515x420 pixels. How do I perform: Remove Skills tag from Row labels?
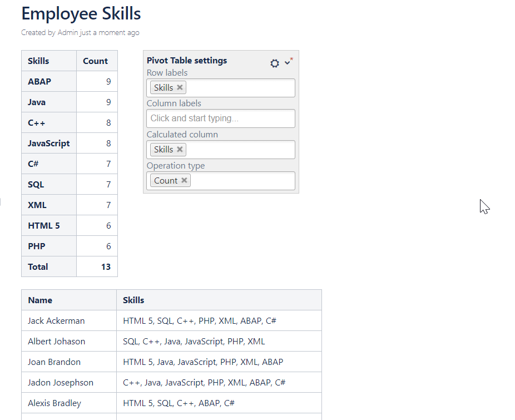coord(180,87)
